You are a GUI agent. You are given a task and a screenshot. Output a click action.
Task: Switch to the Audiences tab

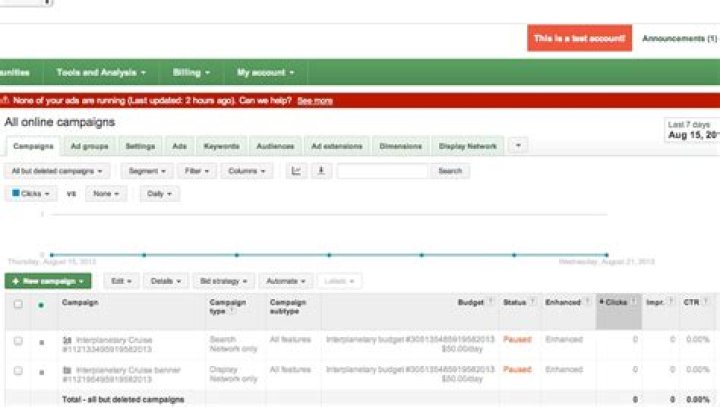coord(275,146)
